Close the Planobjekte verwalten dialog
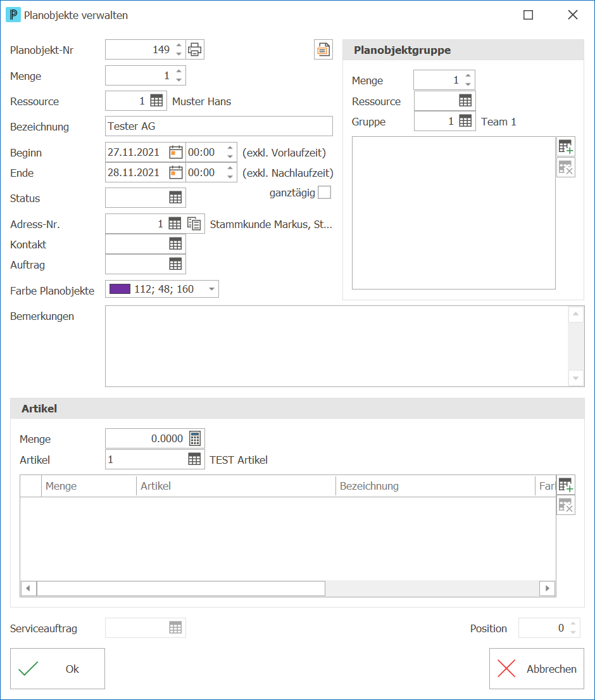Image resolution: width=595 pixels, height=700 pixels. (573, 15)
